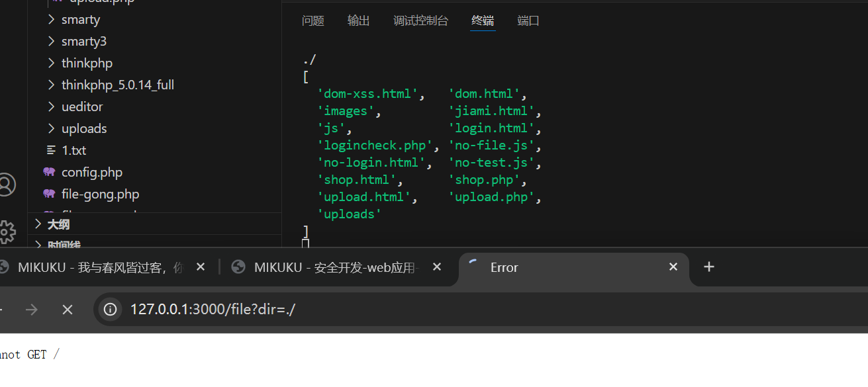Select the 终端 terminal tab
This screenshot has height=387, width=868.
tap(483, 21)
